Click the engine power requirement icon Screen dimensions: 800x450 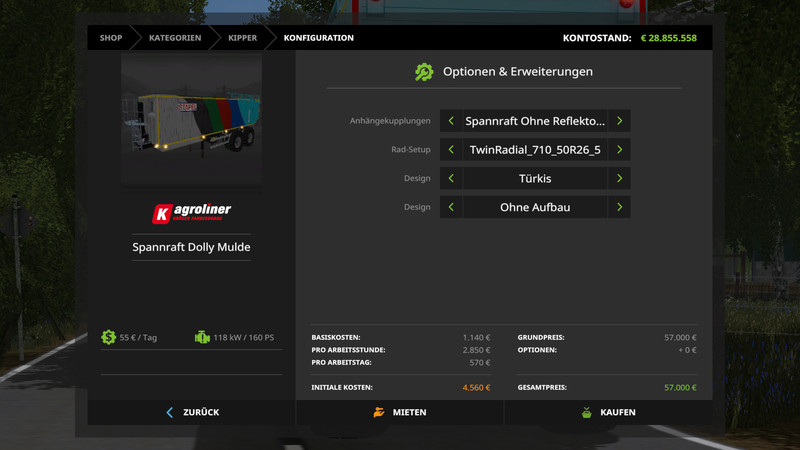[201, 338]
